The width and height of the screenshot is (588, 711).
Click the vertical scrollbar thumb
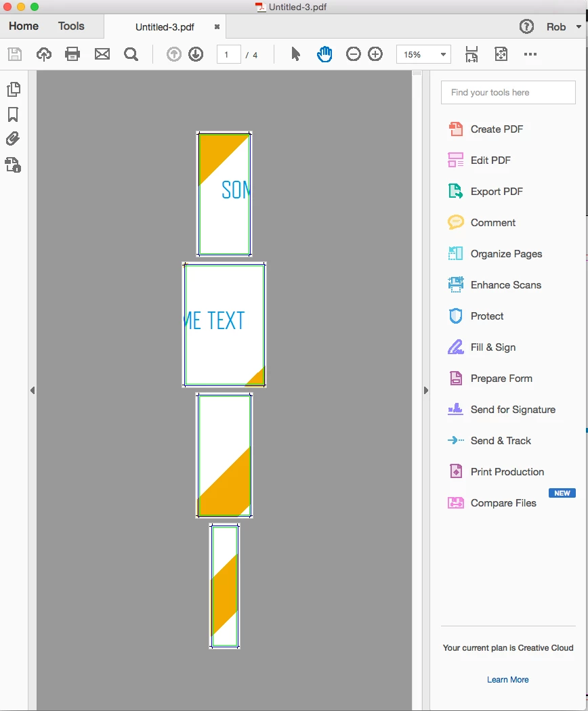coord(417,73)
